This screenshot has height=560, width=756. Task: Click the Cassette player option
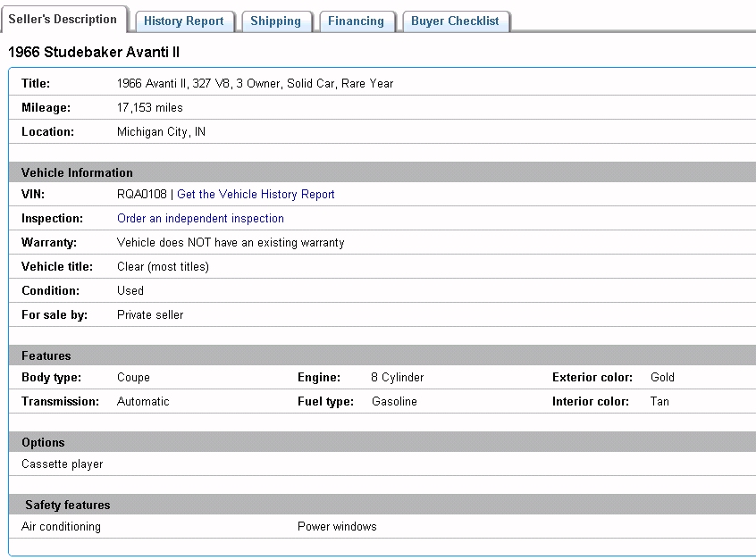[63, 464]
